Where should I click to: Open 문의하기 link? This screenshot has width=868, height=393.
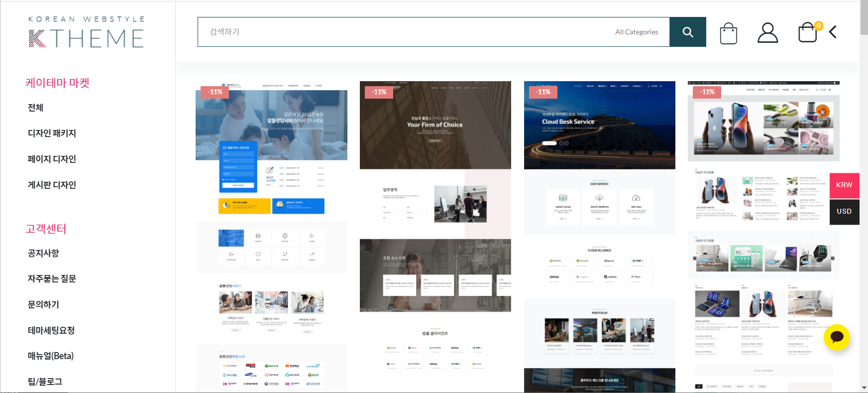coord(43,304)
